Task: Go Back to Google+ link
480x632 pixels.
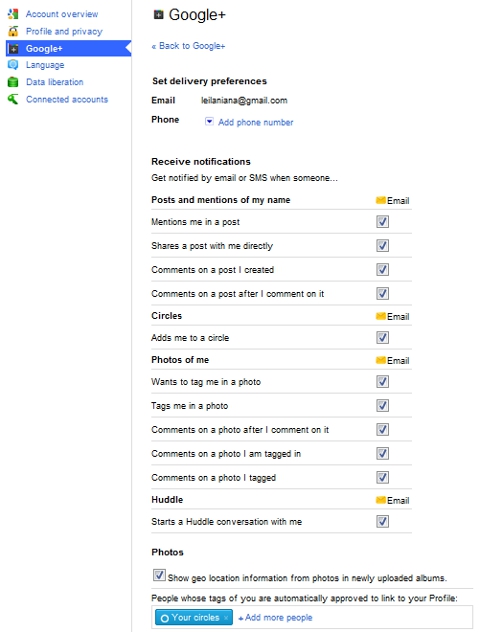Action: [x=188, y=46]
